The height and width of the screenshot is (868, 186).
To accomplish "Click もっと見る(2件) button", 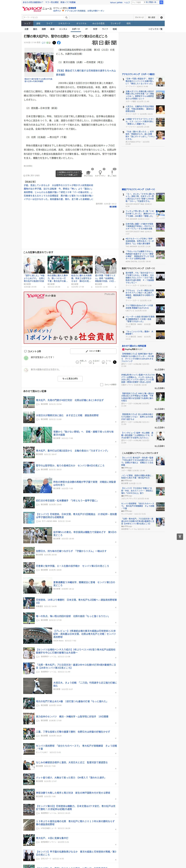I will (70, 378).
